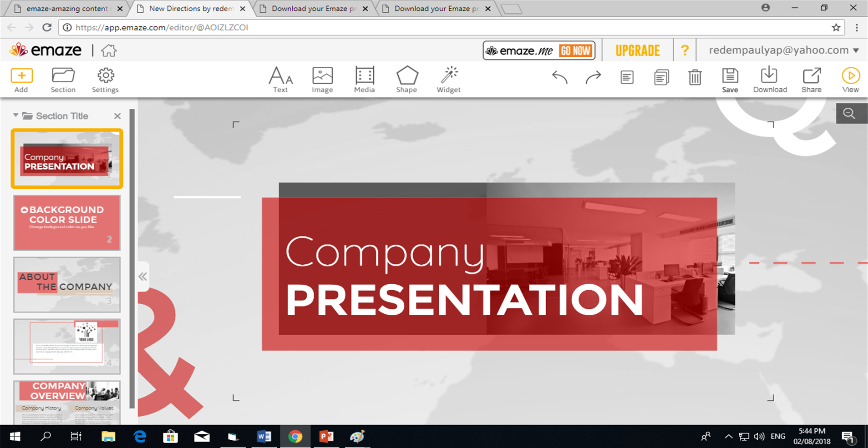Open the help question mark
Screen dimensions: 868x448
tap(685, 50)
